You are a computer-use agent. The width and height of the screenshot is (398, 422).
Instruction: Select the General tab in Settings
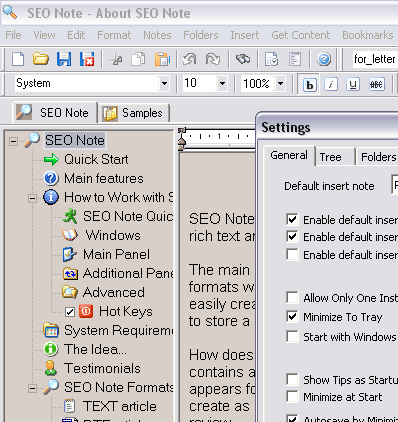(x=289, y=155)
